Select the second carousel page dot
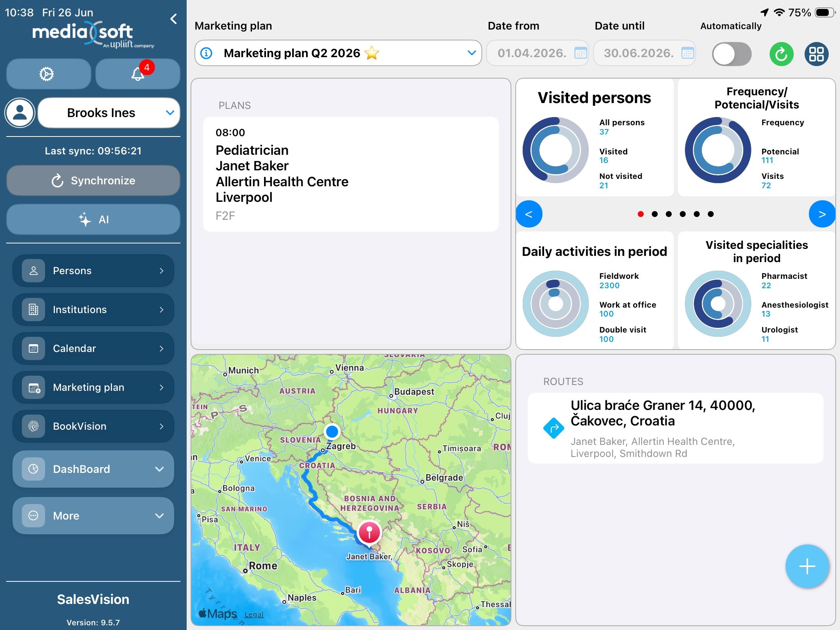Image resolution: width=840 pixels, height=630 pixels. [x=654, y=214]
